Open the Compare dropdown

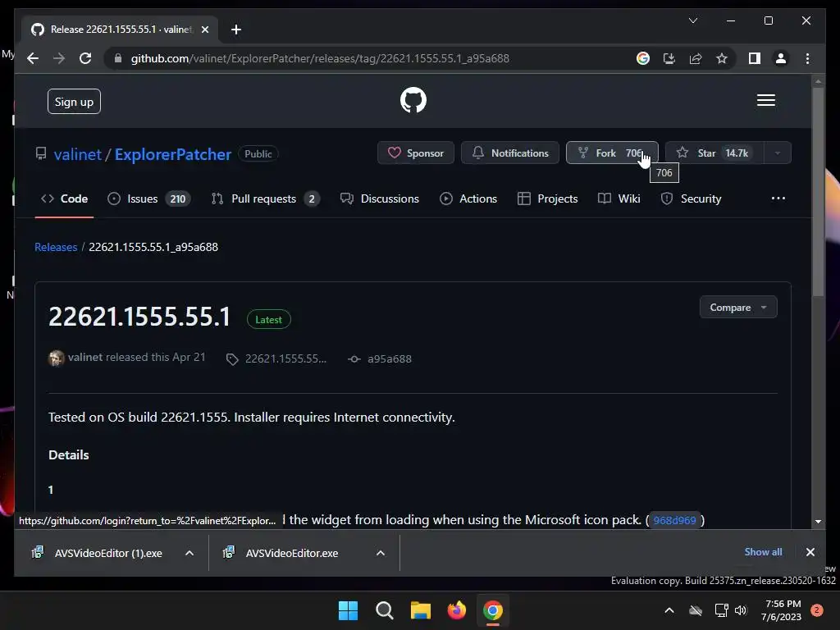738,308
